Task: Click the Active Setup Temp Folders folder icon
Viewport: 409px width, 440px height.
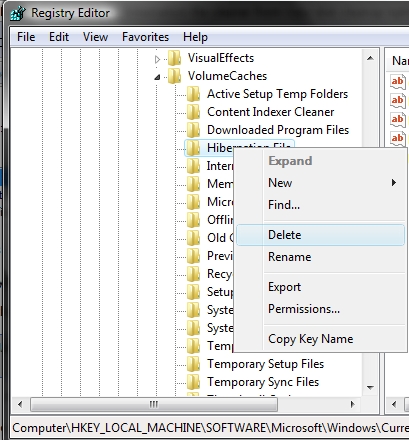Action: click(193, 94)
